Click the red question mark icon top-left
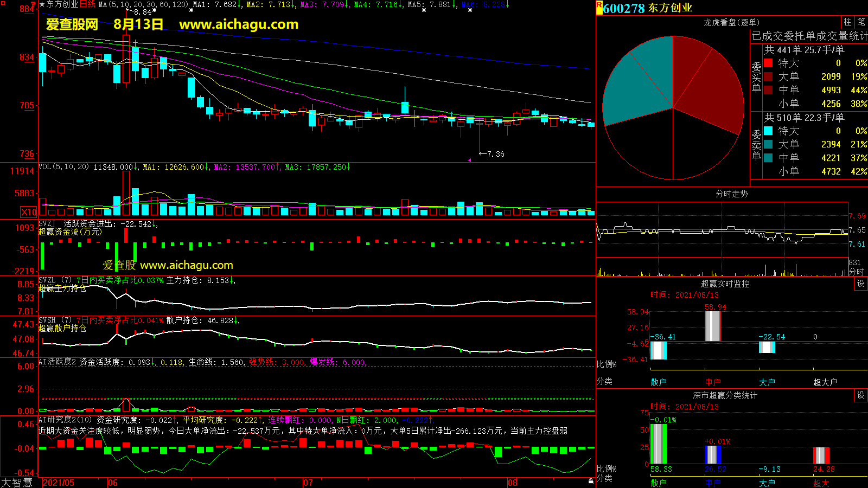The image size is (868, 488). 33,4
